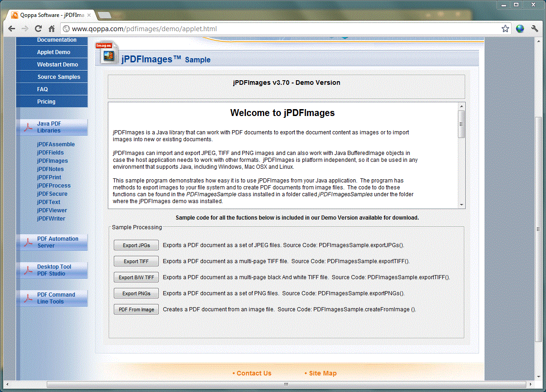Open the jPDFSecure link

tap(52, 194)
